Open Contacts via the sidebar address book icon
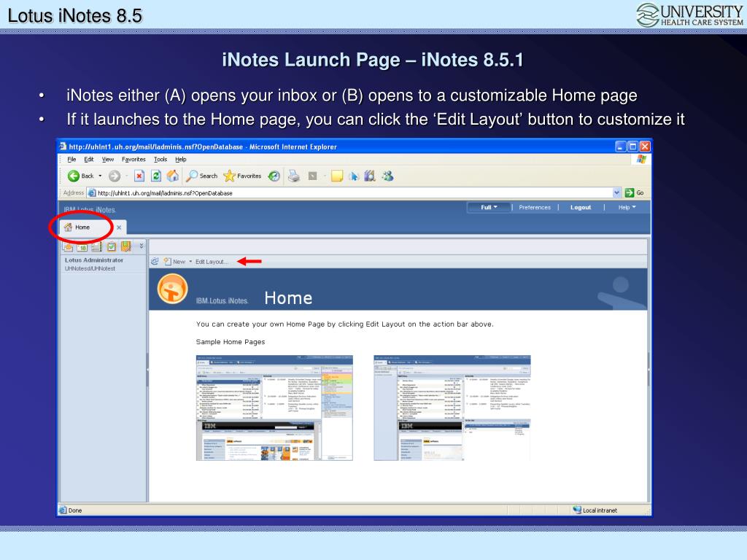This screenshot has width=747, height=560. [x=97, y=246]
